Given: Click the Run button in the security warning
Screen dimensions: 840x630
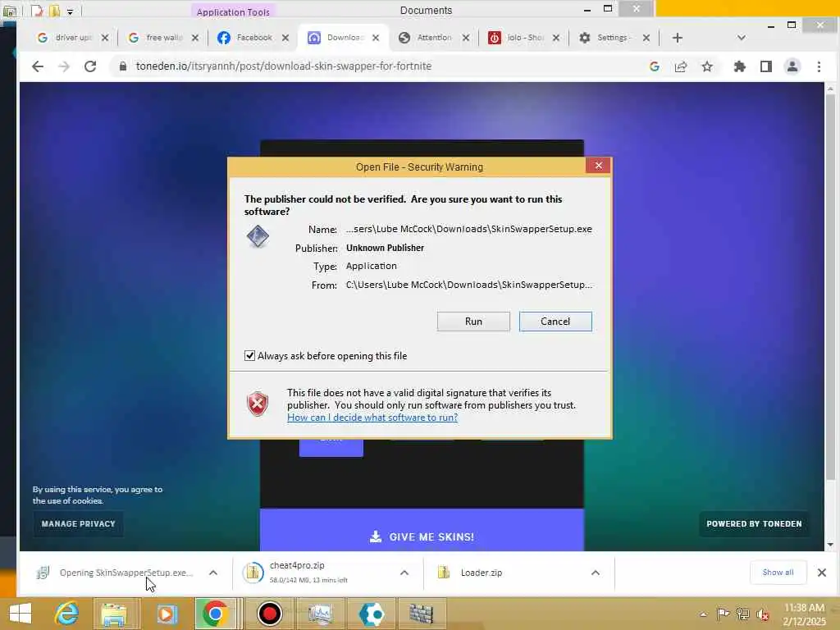Looking at the screenshot, I should [x=473, y=322].
